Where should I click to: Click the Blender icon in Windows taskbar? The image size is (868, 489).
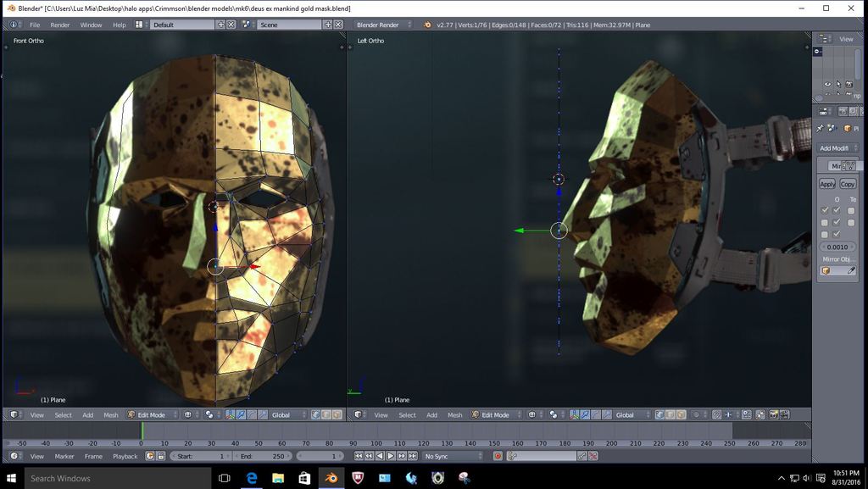click(331, 478)
